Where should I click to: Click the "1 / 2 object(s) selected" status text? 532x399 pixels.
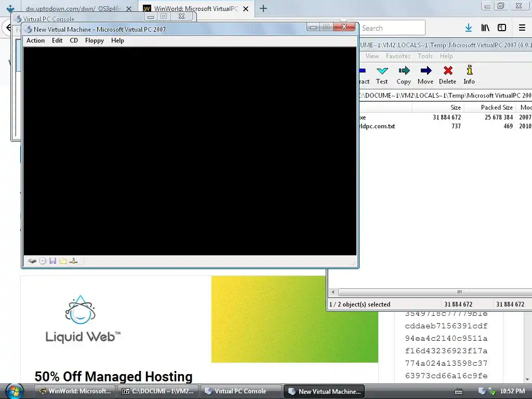[360, 304]
